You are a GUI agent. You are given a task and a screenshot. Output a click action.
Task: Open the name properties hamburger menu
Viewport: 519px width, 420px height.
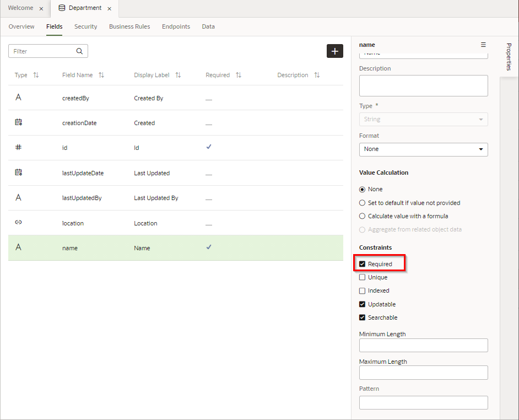(483, 45)
